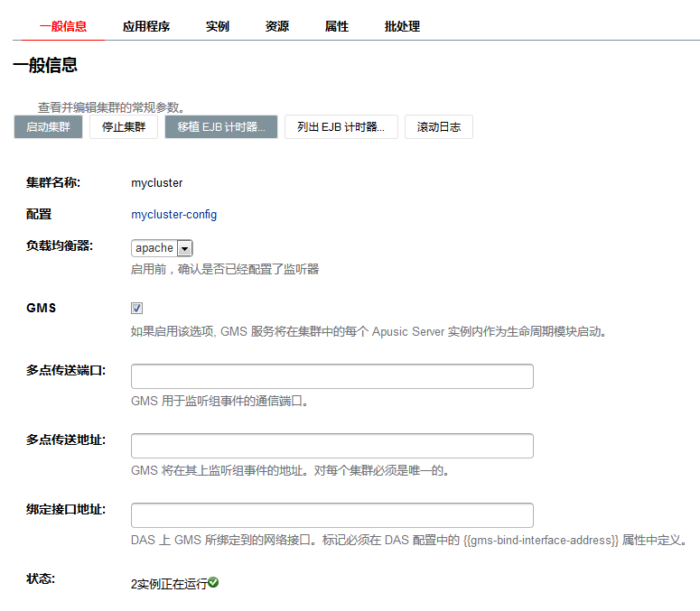The width and height of the screenshot is (700, 611).
Task: Go to the 实例 tab
Action: pos(218,26)
